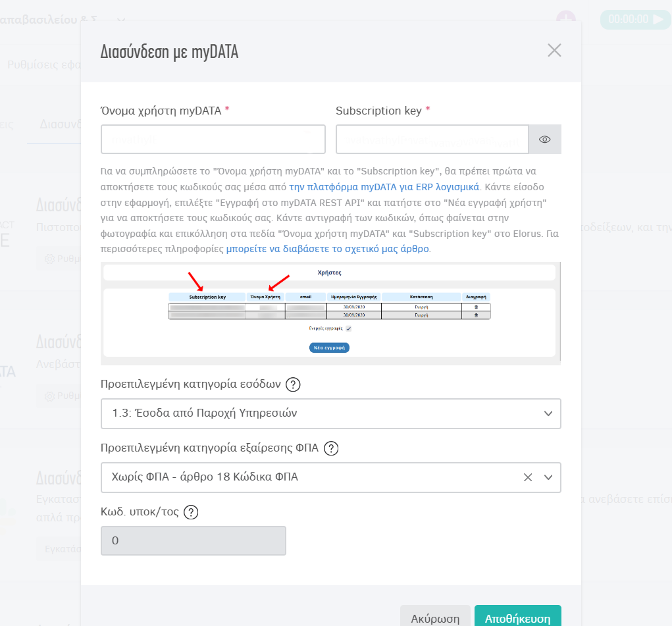Dismiss the Διασύνδεση με myDATA dialog
This screenshot has height=626, width=672.
coord(554,50)
